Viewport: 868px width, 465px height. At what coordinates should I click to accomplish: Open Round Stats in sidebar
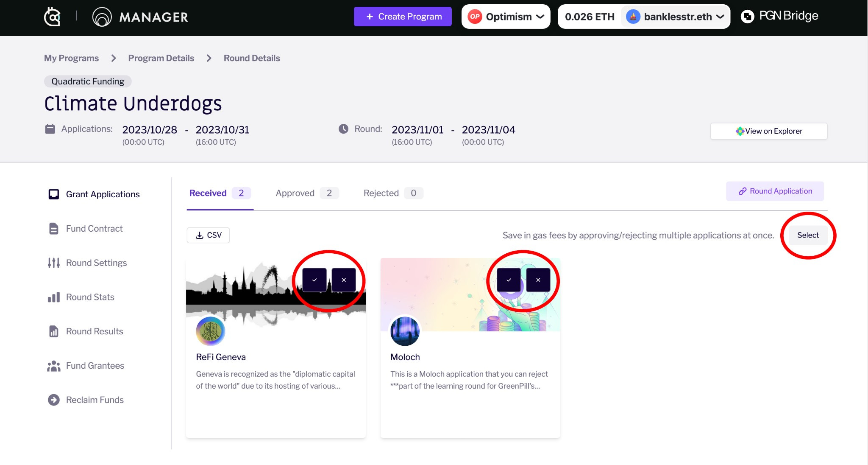click(x=81, y=297)
